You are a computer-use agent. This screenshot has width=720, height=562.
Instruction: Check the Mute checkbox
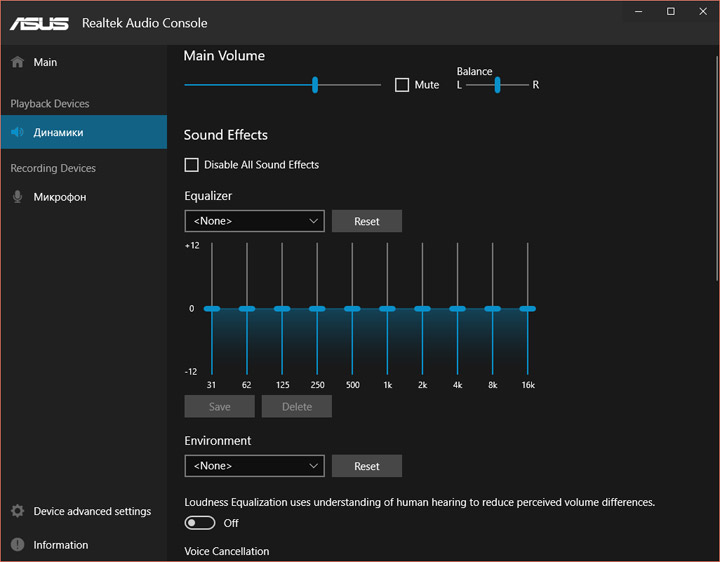(x=402, y=85)
